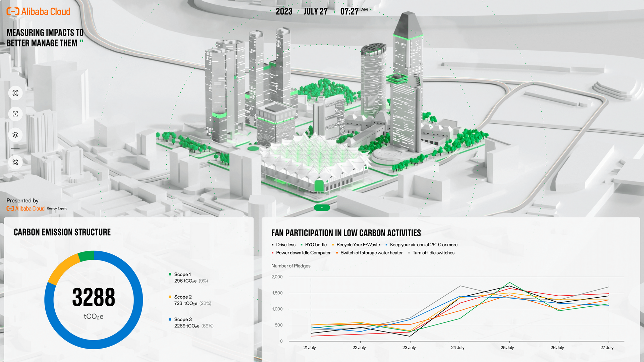Click the JULY 27 date display
The width and height of the screenshot is (644, 362).
(x=315, y=12)
